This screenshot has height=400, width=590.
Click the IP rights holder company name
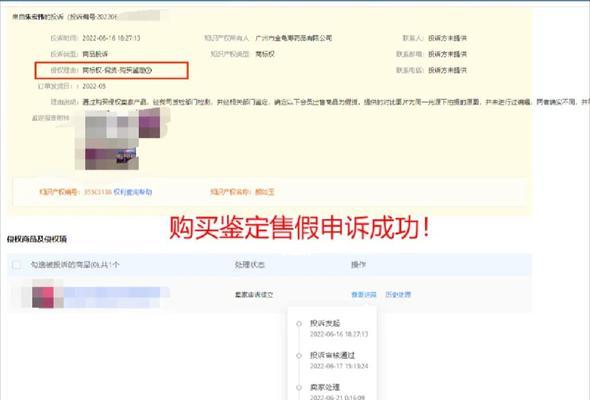coord(293,38)
